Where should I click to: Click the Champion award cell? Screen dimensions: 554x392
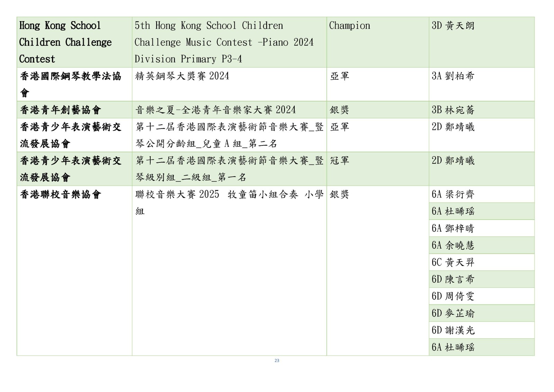[x=349, y=26]
